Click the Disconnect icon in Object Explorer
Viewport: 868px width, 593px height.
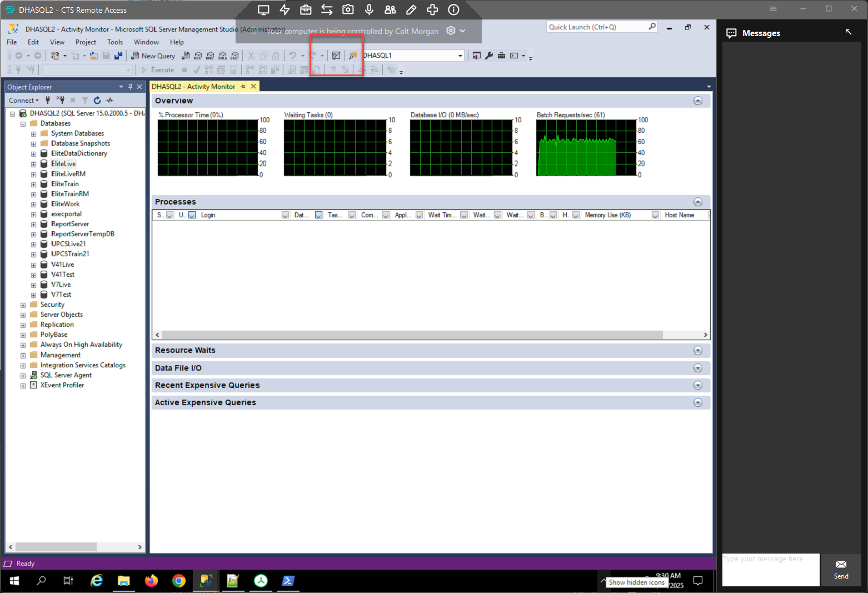61,100
